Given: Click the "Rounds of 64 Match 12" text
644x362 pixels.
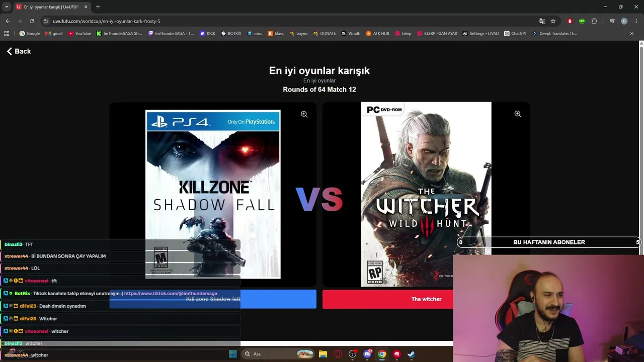Looking at the screenshot, I should click(x=319, y=89).
